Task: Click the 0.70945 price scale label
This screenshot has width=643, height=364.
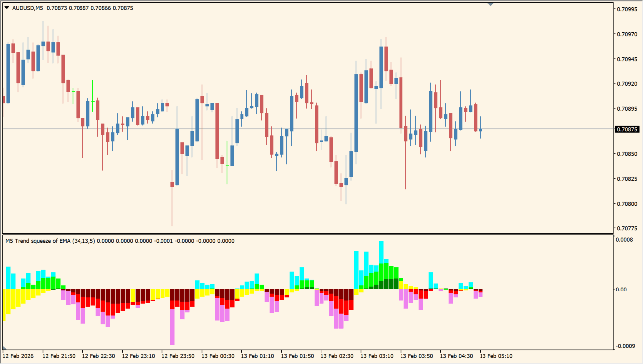Action: [x=627, y=59]
